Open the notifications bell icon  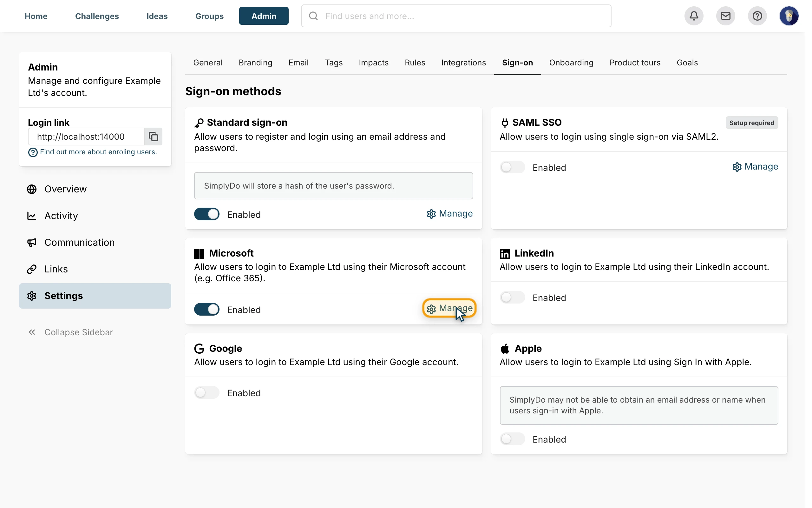(x=694, y=16)
